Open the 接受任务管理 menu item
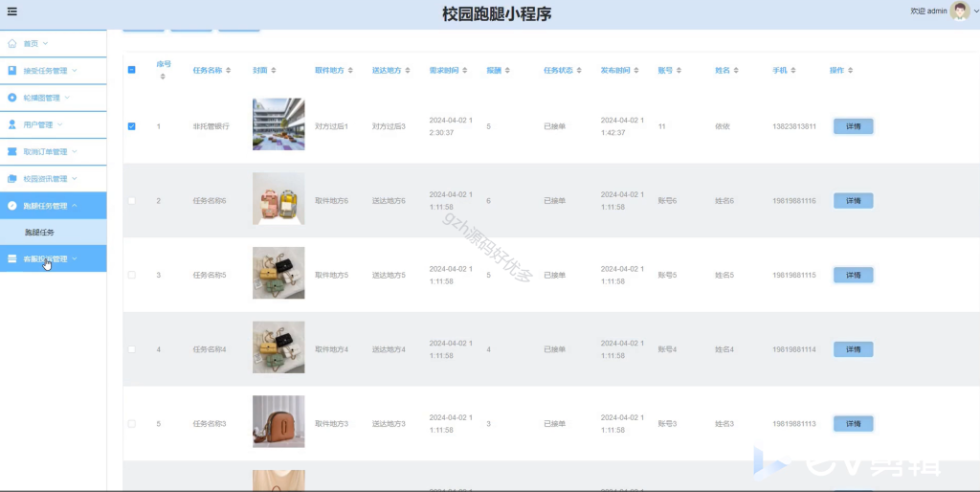Screen dimensions: 980x492 [x=54, y=71]
